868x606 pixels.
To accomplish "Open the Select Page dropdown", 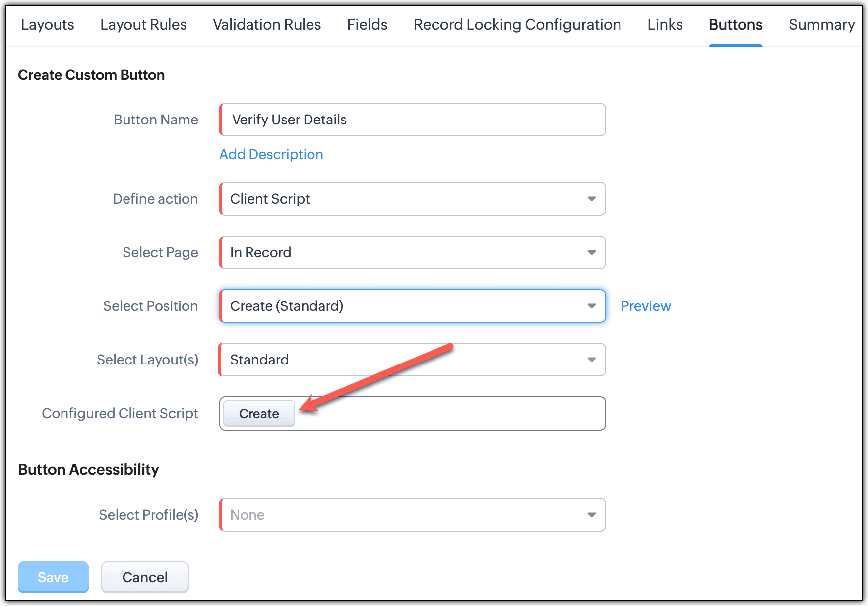I will click(413, 252).
